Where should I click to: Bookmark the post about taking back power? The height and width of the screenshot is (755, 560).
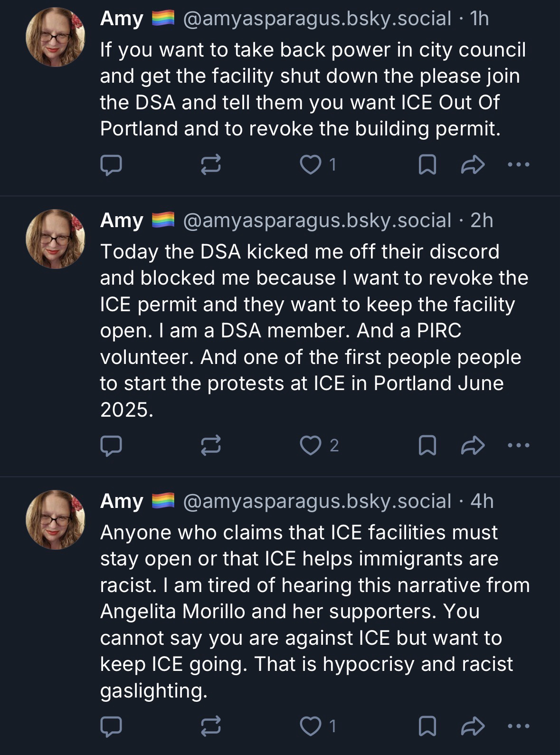(x=427, y=165)
